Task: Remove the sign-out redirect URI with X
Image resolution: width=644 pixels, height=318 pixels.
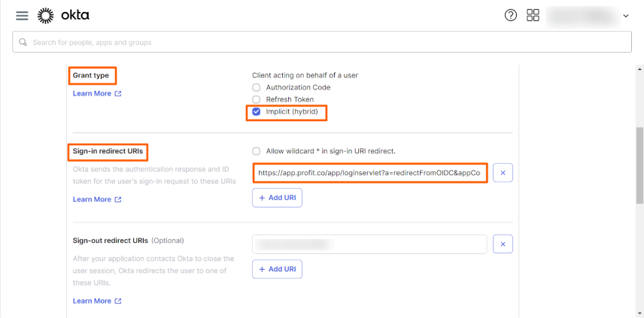Action: pyautogui.click(x=503, y=244)
